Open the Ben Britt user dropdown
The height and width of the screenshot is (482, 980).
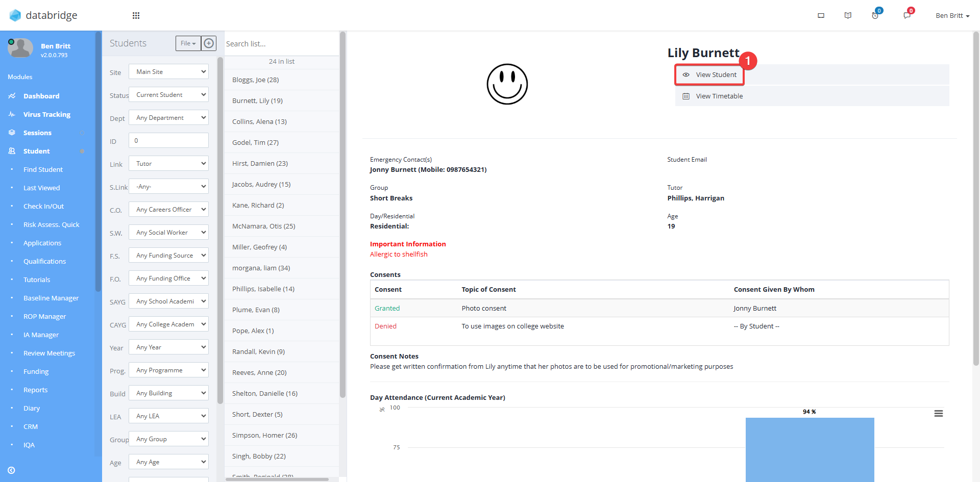tap(952, 15)
